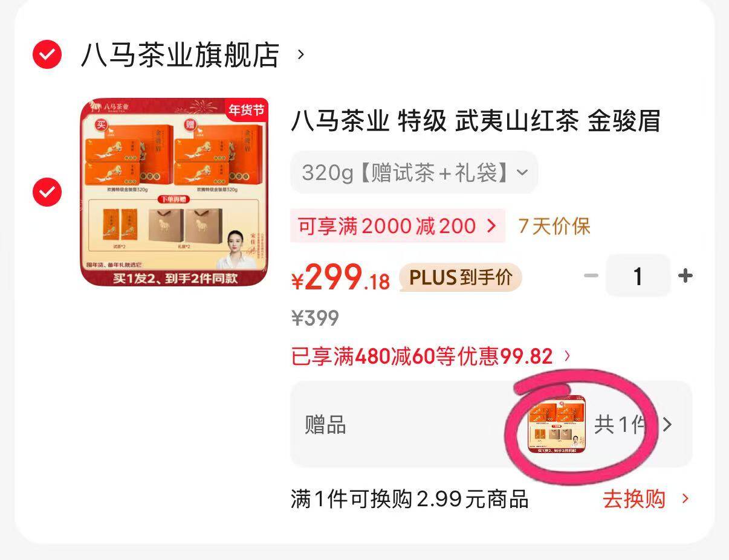Tap the PLUS到手价 badge
Screen dimensions: 729x560
click(461, 277)
